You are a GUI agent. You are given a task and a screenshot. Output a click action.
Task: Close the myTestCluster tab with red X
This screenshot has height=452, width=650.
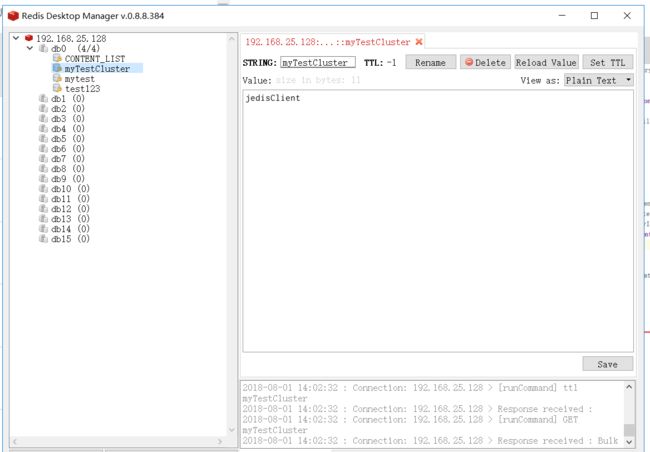(x=419, y=41)
